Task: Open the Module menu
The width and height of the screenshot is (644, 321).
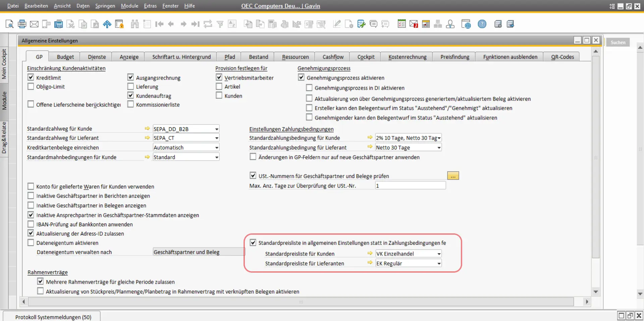Action: tap(129, 6)
